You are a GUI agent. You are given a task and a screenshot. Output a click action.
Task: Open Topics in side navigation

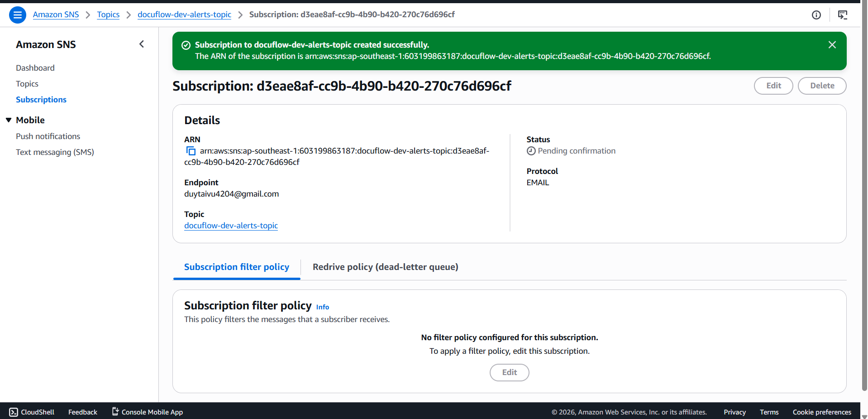click(27, 84)
